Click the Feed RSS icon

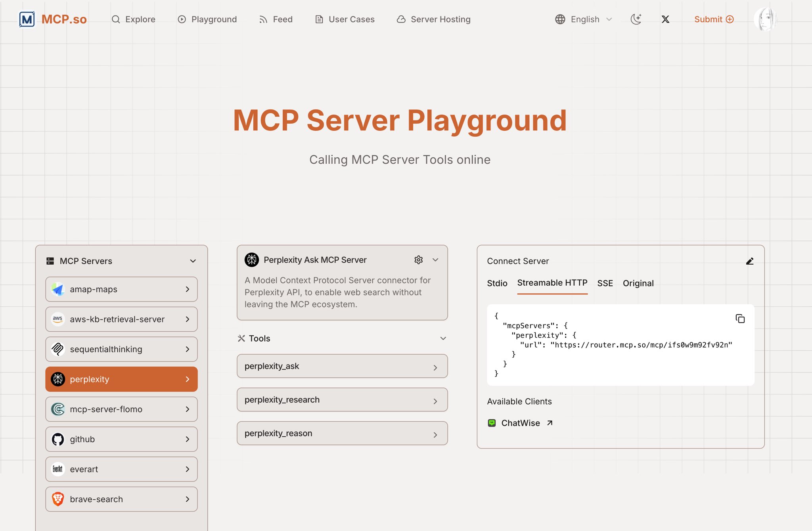tap(263, 19)
